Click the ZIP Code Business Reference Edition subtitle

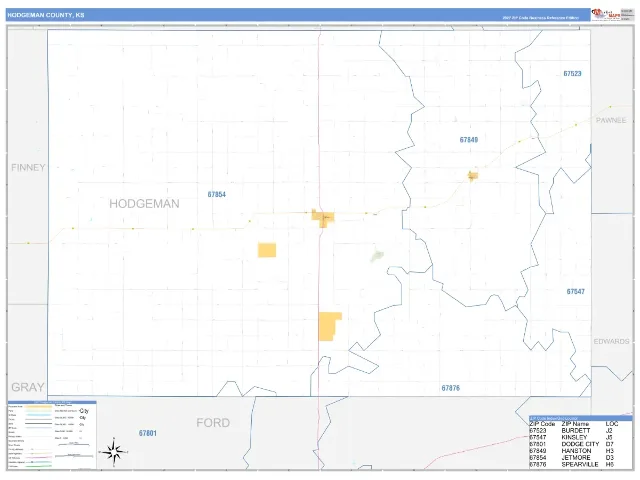click(x=540, y=18)
